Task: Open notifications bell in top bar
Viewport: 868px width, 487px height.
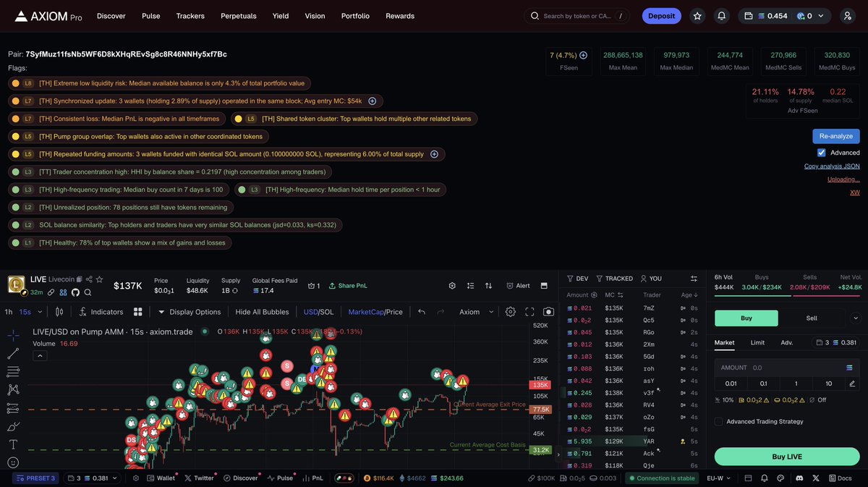Action: [x=721, y=16]
